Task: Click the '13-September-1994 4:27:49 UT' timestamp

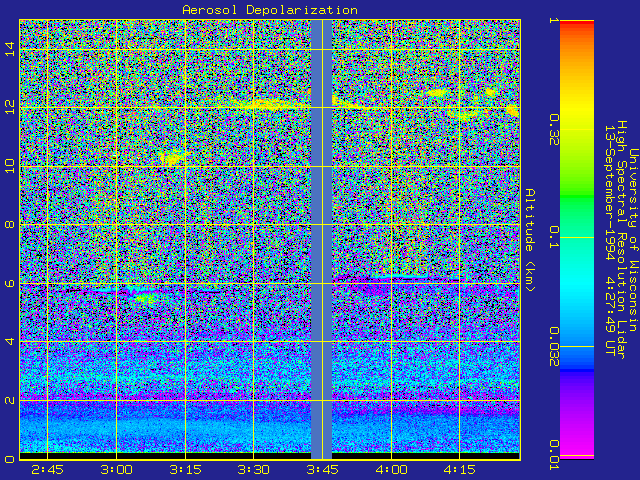Action: point(609,240)
